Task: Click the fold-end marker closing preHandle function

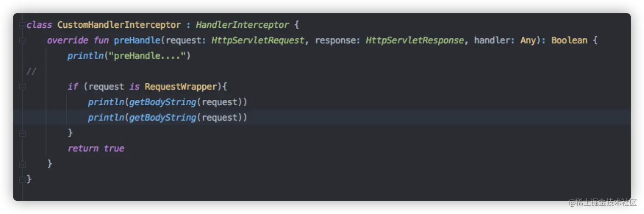Action: 22,164
